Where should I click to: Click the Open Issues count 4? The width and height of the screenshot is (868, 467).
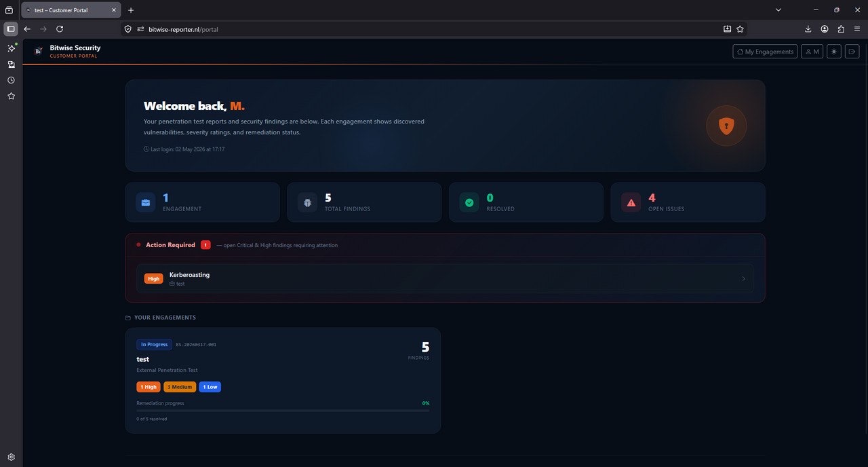point(652,198)
